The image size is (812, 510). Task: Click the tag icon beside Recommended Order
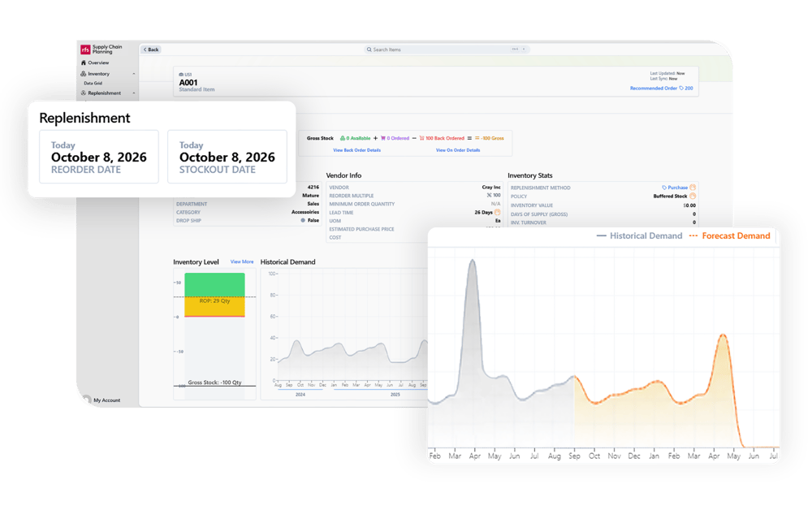[681, 88]
